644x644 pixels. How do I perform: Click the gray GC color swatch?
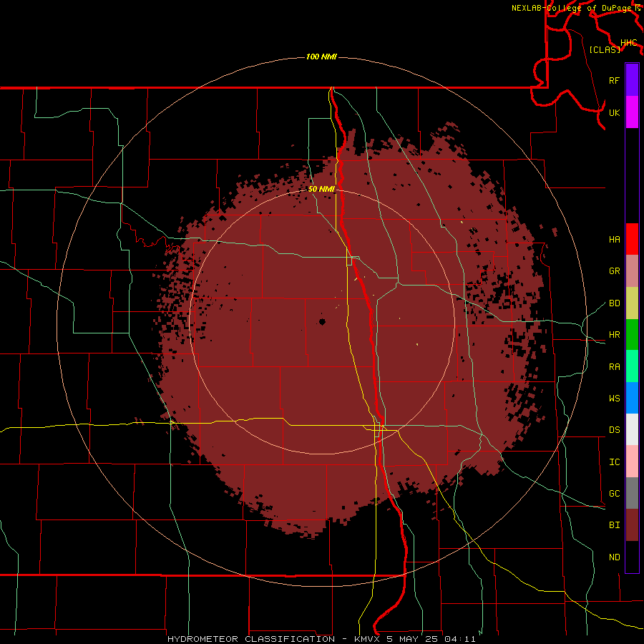tap(632, 493)
